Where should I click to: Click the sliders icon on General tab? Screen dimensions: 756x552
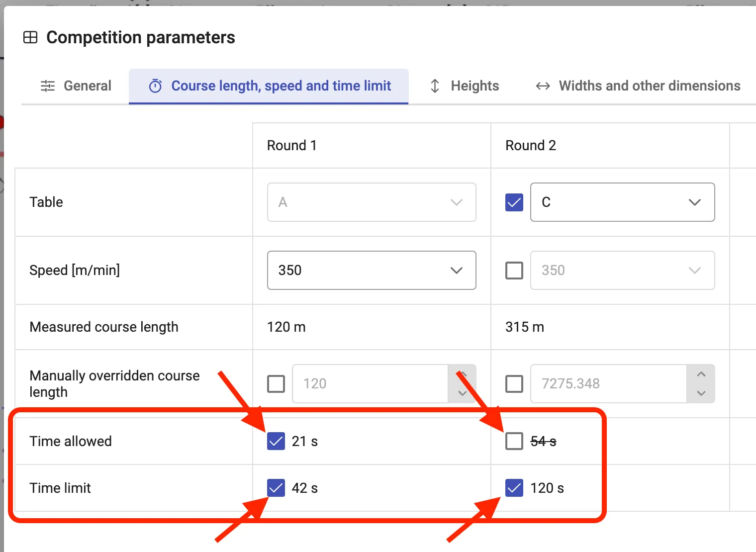point(48,86)
